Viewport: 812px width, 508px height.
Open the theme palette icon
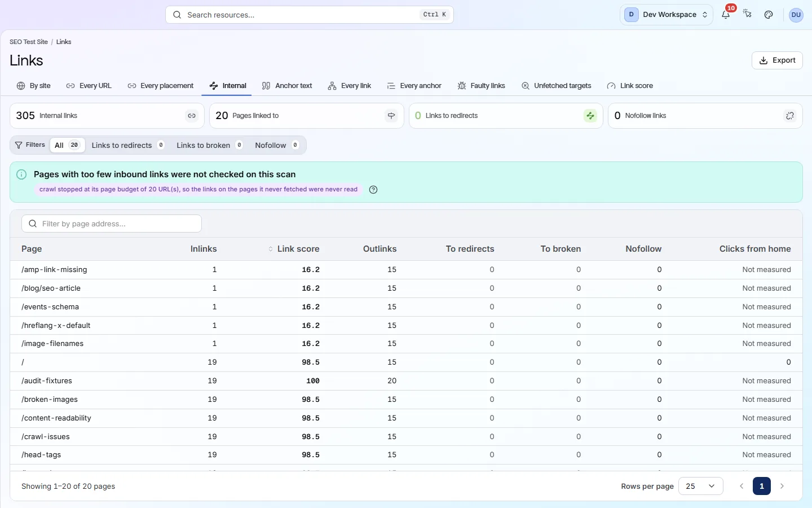769,15
